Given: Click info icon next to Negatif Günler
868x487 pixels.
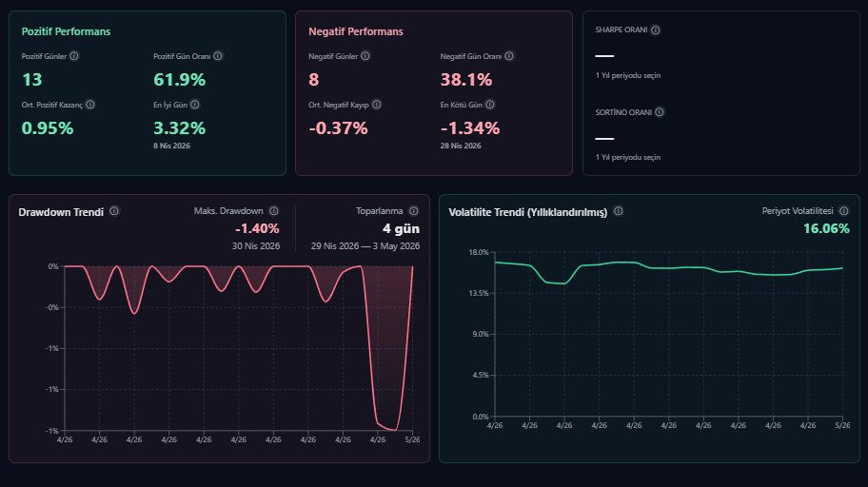Looking at the screenshot, I should [365, 56].
